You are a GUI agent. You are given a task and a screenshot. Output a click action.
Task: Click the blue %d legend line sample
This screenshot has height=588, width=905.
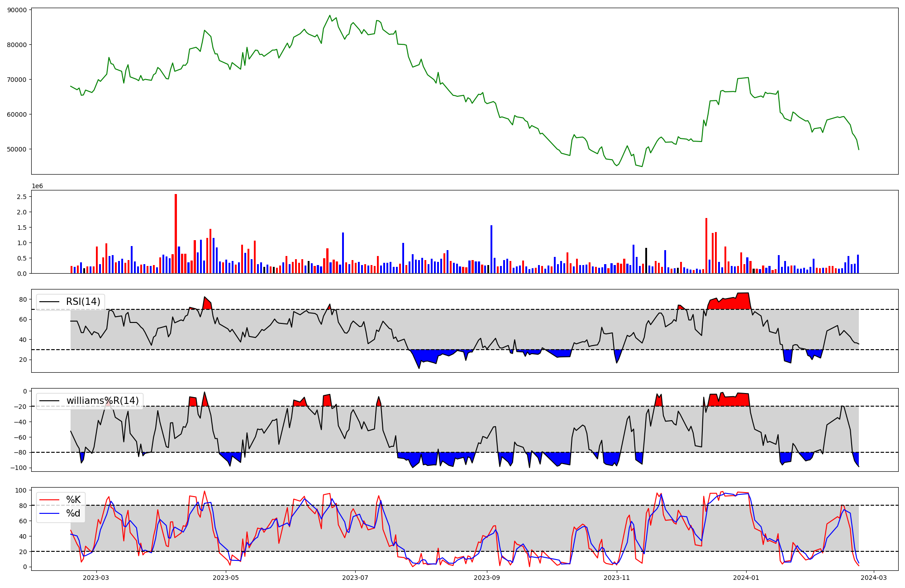click(50, 513)
